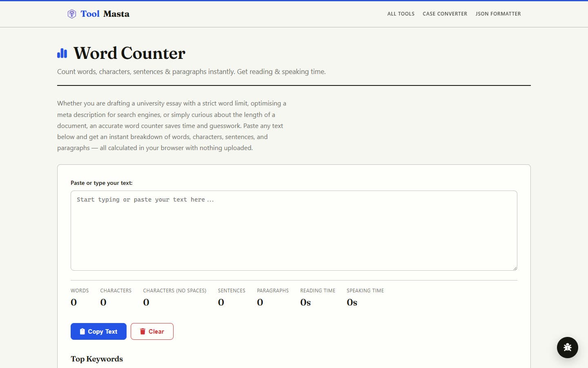Screen dimensions: 588x368
Task: Click the bar chart icon beside Word Counter
Action: coord(62,53)
